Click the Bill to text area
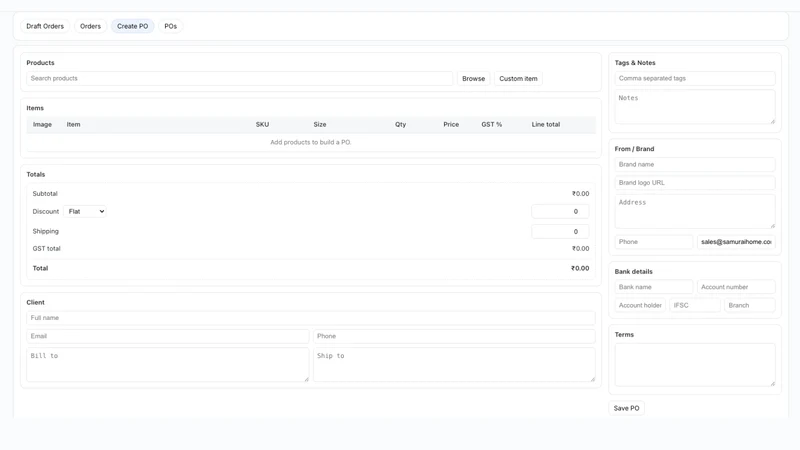 tap(168, 365)
